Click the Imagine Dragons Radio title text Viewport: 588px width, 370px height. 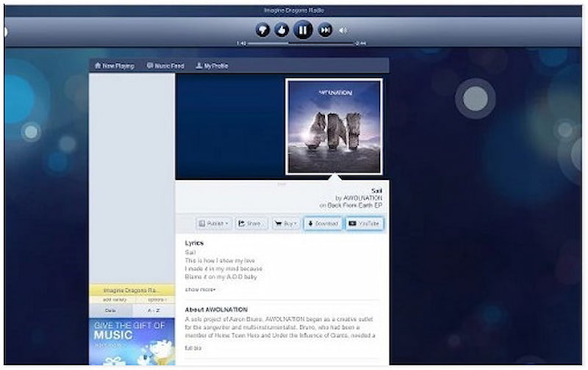293,10
